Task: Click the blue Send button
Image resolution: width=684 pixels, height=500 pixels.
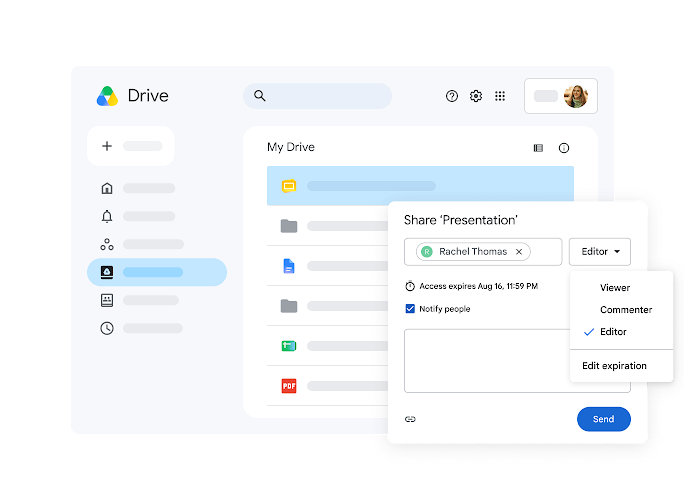Action: click(x=604, y=419)
